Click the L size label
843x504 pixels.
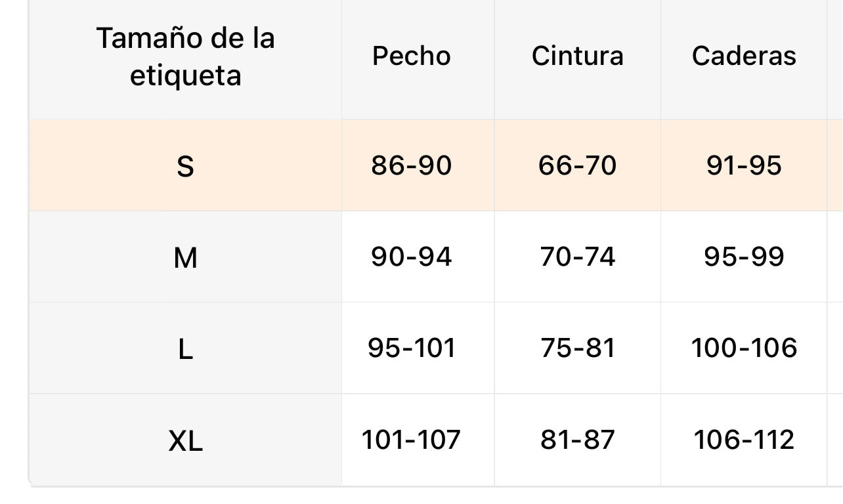185,350
